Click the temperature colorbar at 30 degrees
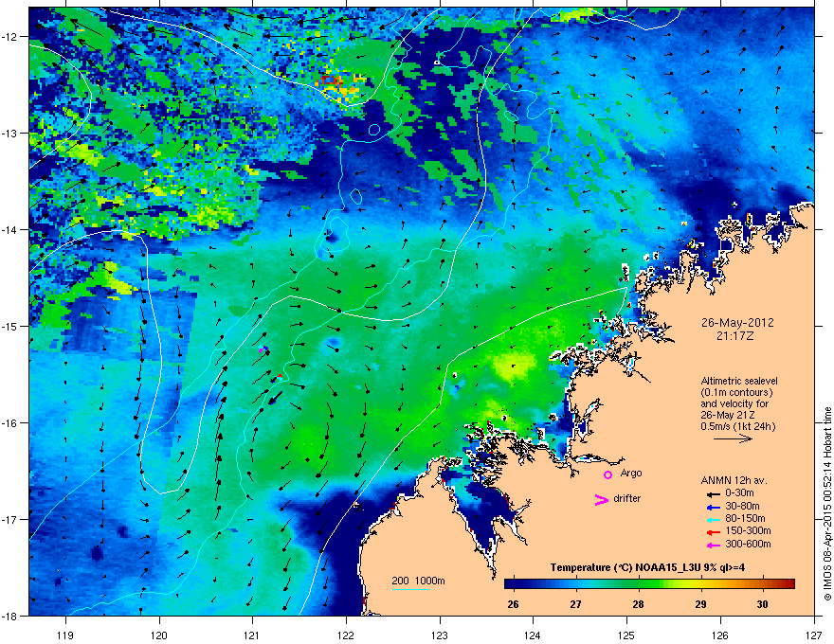Screen dimensions: 834x644 [x=762, y=584]
